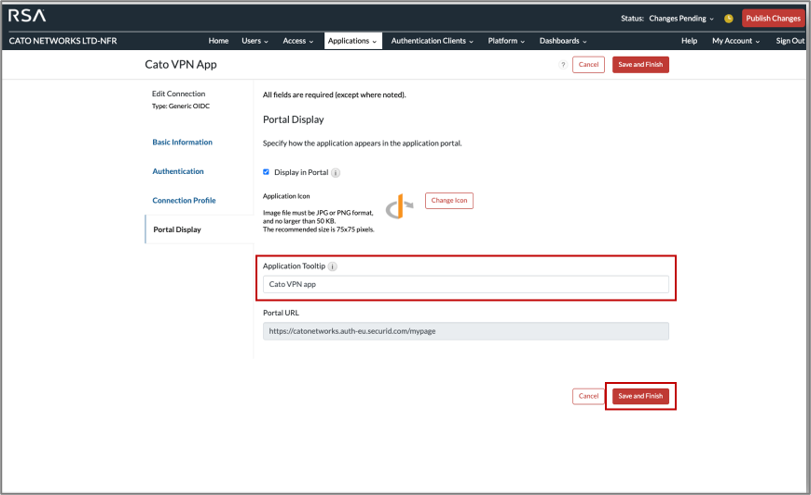Click the yellow pending status clock icon

tap(728, 19)
